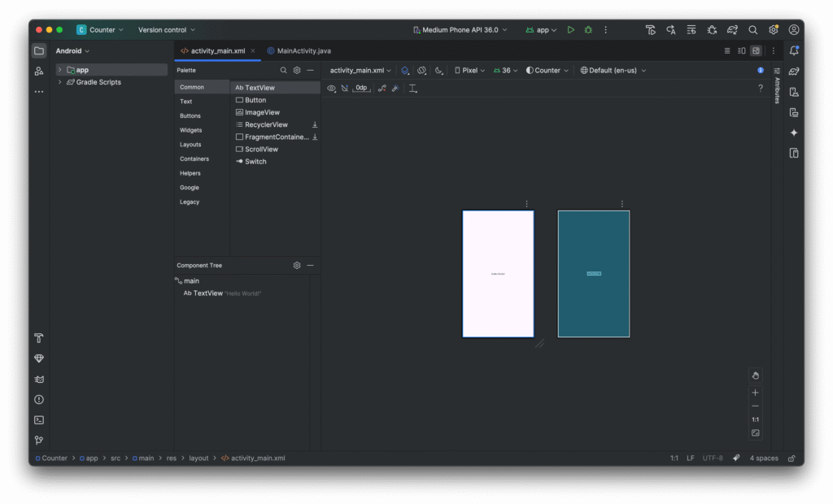This screenshot has width=833, height=504.
Task: Select the Pan hand tool in designer
Action: pos(755,375)
